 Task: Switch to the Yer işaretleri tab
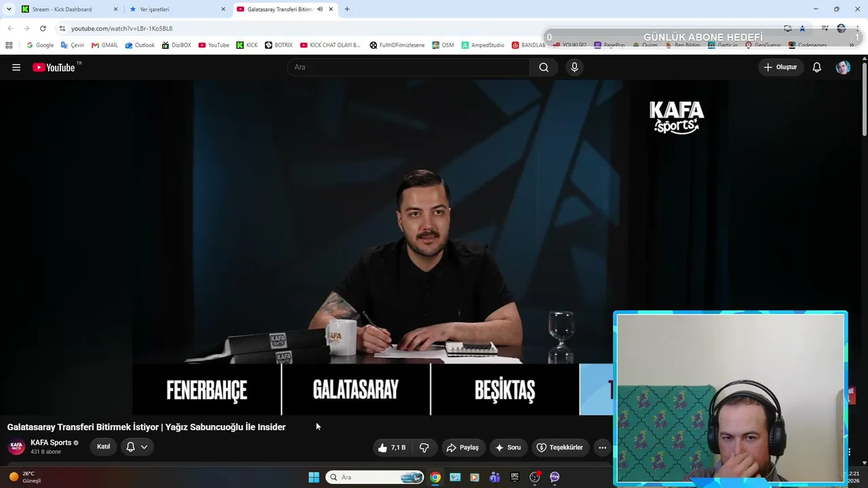(178, 9)
